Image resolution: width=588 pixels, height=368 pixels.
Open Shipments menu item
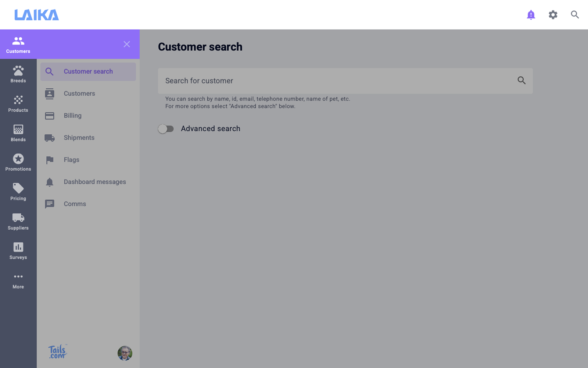click(x=79, y=138)
